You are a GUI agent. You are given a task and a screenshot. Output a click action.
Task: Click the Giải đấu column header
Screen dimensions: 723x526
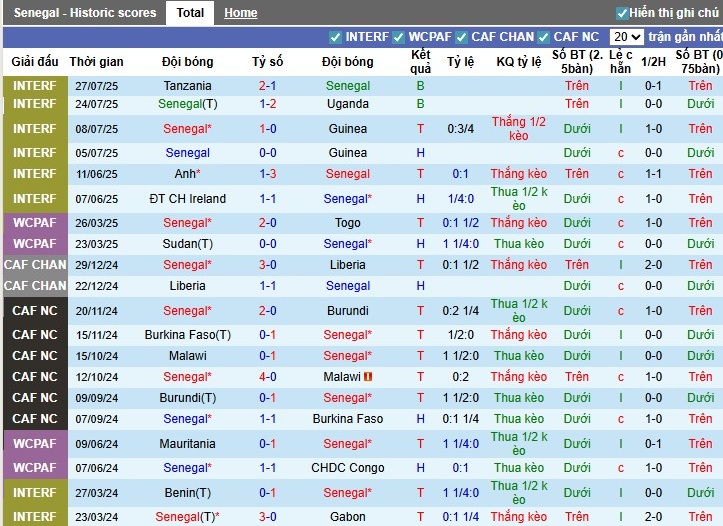tap(35, 62)
